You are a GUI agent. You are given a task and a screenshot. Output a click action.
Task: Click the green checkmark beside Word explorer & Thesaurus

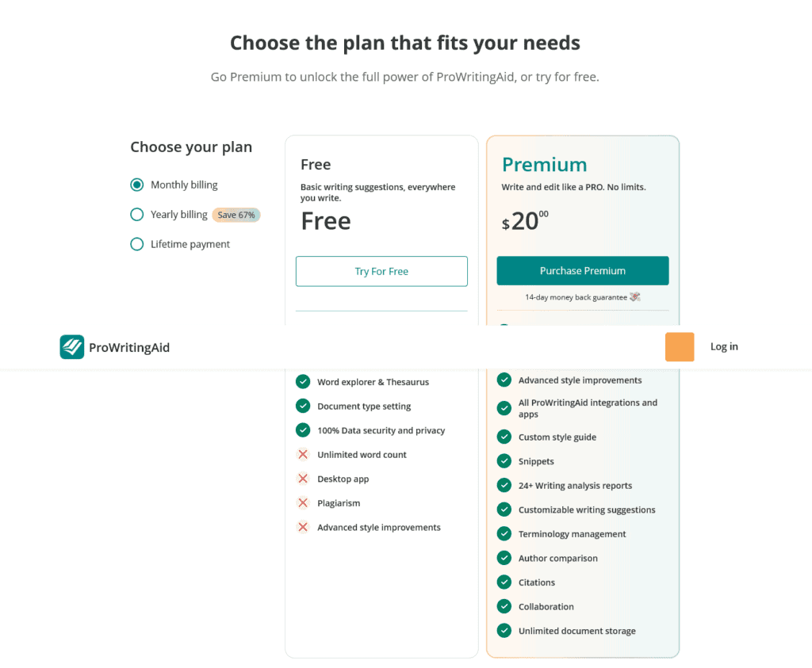click(302, 381)
